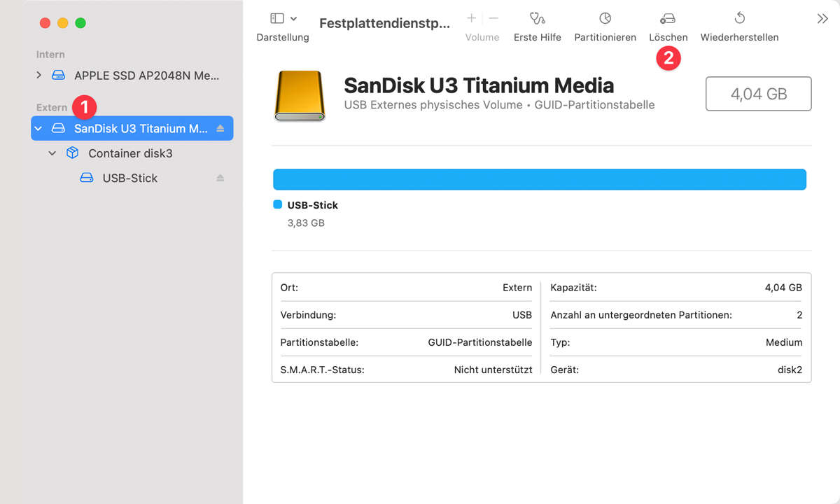Click the Kapazität label in table
840x504 pixels.
coord(574,288)
